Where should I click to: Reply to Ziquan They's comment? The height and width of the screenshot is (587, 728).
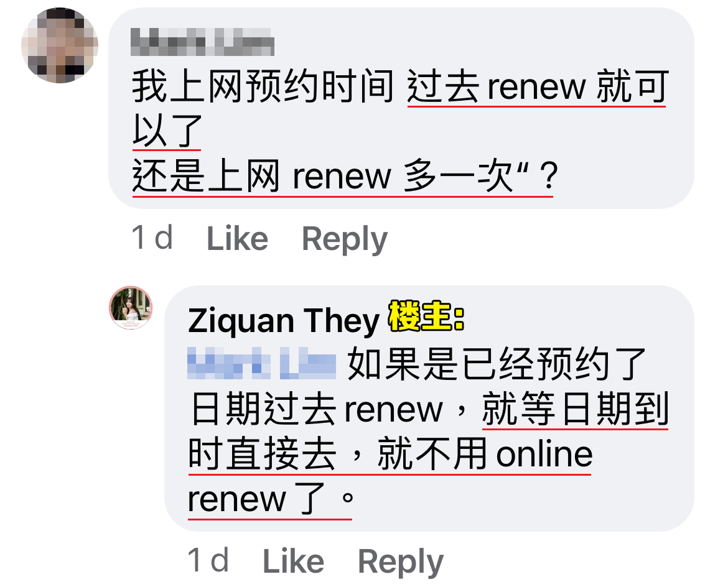(x=400, y=562)
